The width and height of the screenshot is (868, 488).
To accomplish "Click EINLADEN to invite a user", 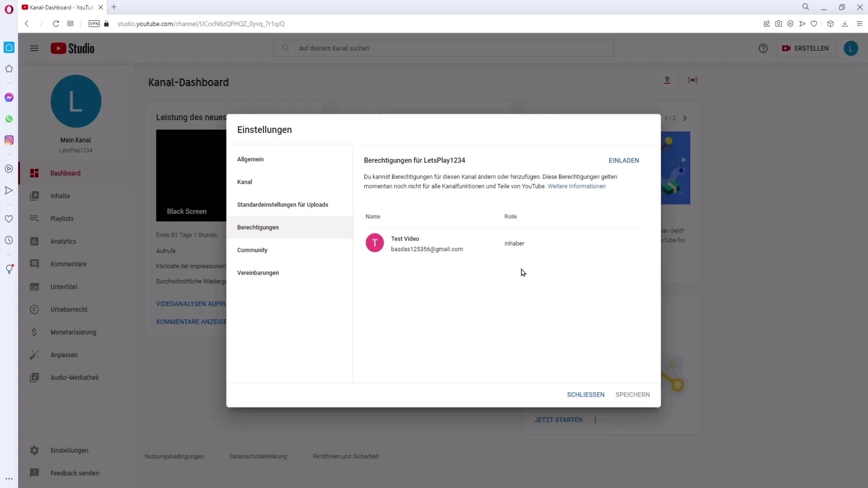I will 624,160.
